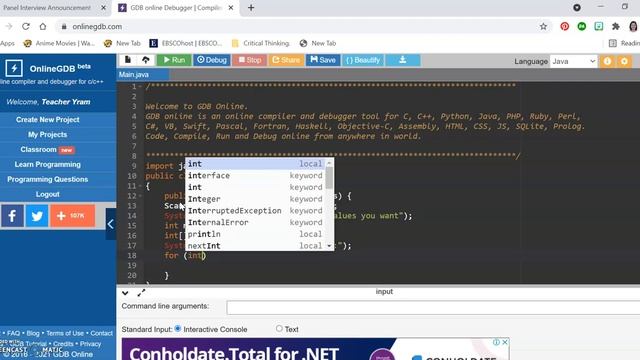Open a new browser tab
The width and height of the screenshot is (640, 360).
[251, 8]
